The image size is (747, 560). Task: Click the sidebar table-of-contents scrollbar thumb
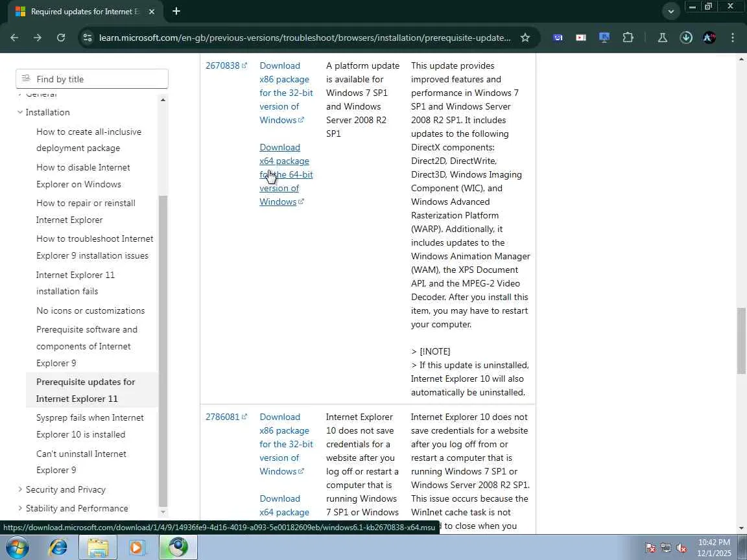(163, 351)
